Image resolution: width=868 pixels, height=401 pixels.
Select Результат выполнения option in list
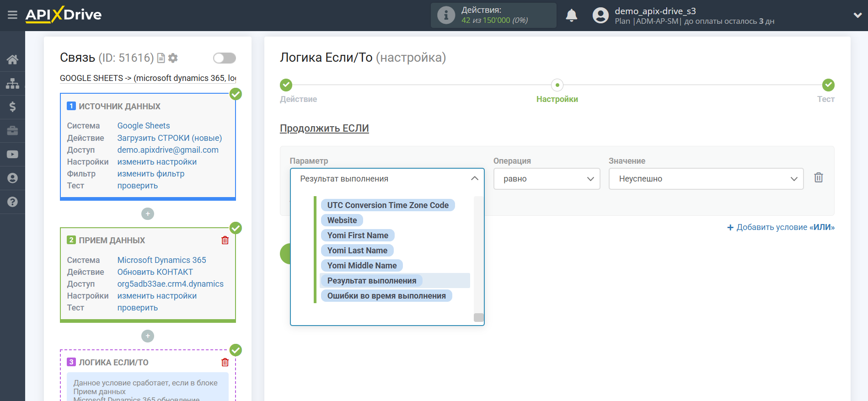point(372,281)
